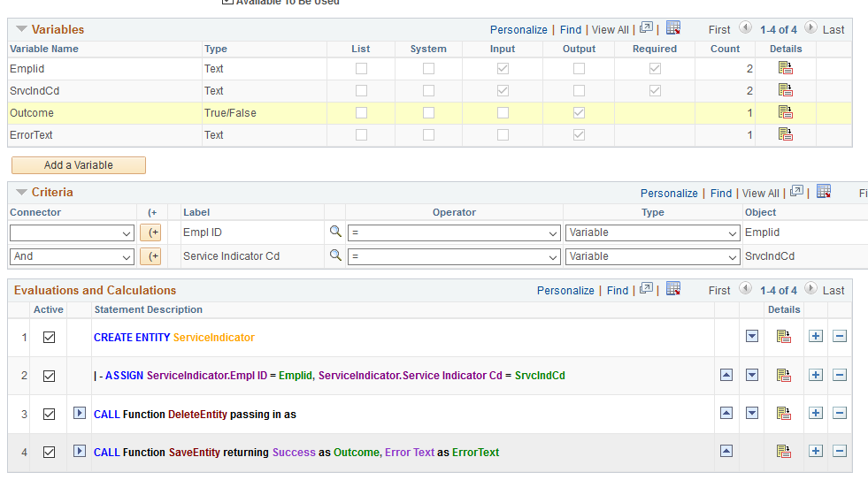Viewport: 868px width, 480px height.
Task: Go to Last in Variables grid
Action: tap(833, 30)
